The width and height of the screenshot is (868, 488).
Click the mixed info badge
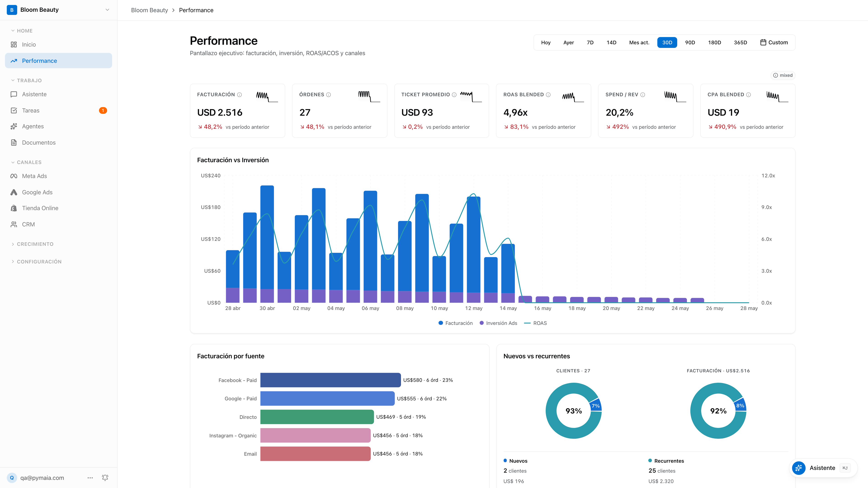pos(783,75)
